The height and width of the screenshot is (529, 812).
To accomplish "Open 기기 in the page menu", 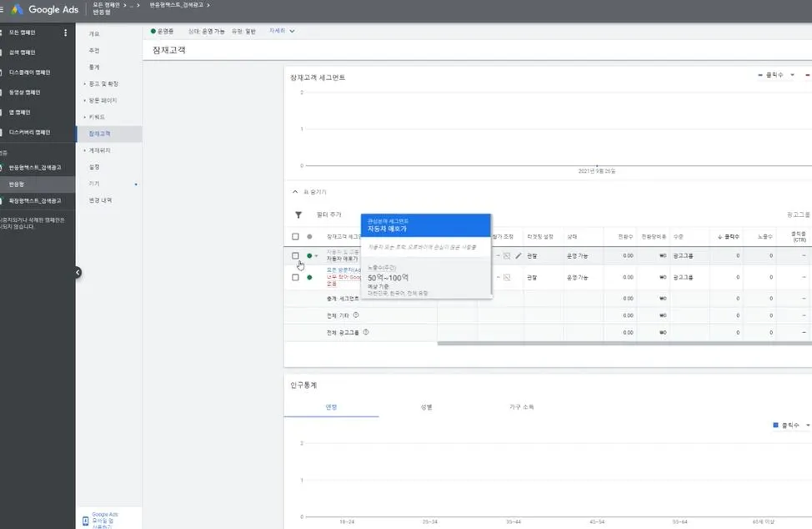I will point(94,184).
